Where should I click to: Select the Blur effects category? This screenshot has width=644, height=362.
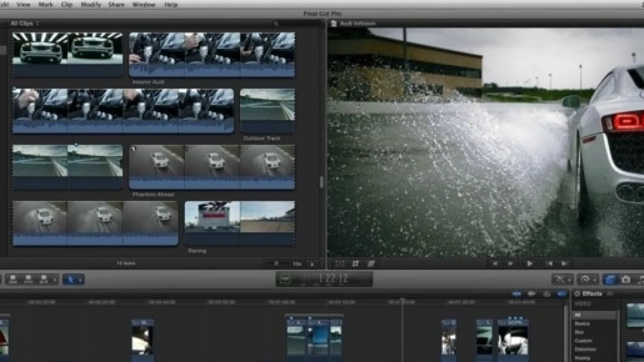tap(581, 333)
